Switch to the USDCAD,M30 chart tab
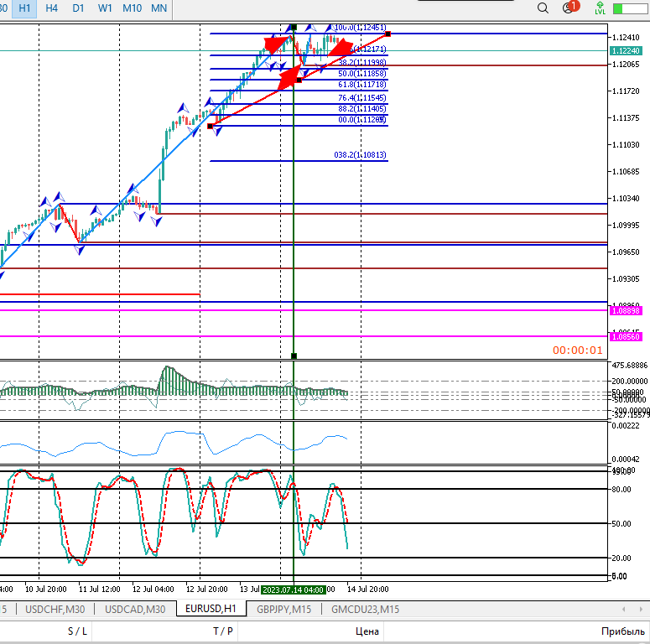The image size is (650, 644). (x=135, y=610)
